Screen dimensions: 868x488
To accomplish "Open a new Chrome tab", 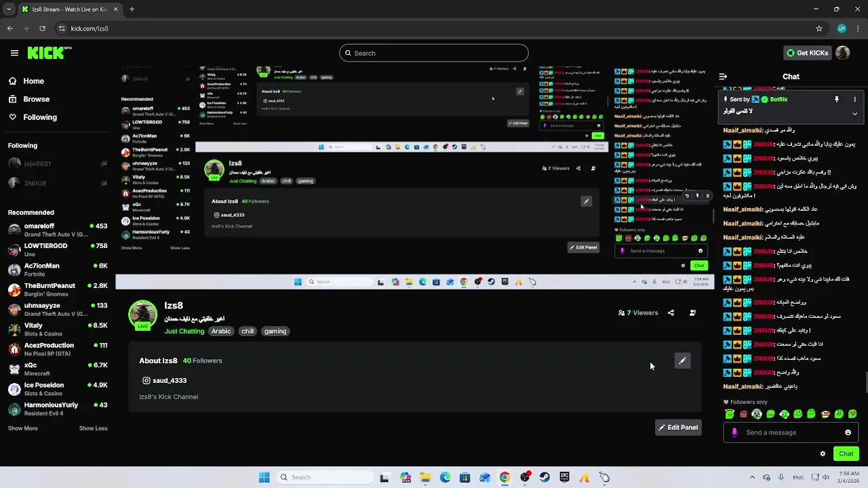I will coord(132,9).
